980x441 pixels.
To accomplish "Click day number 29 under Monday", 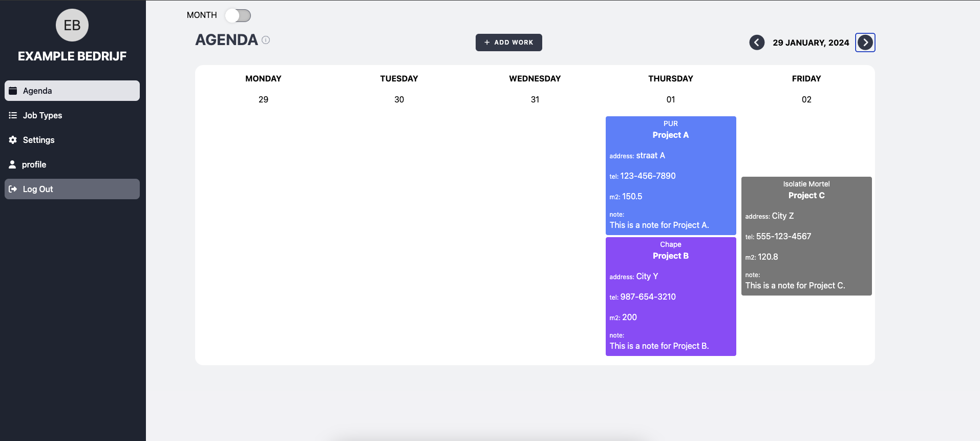I will (263, 99).
